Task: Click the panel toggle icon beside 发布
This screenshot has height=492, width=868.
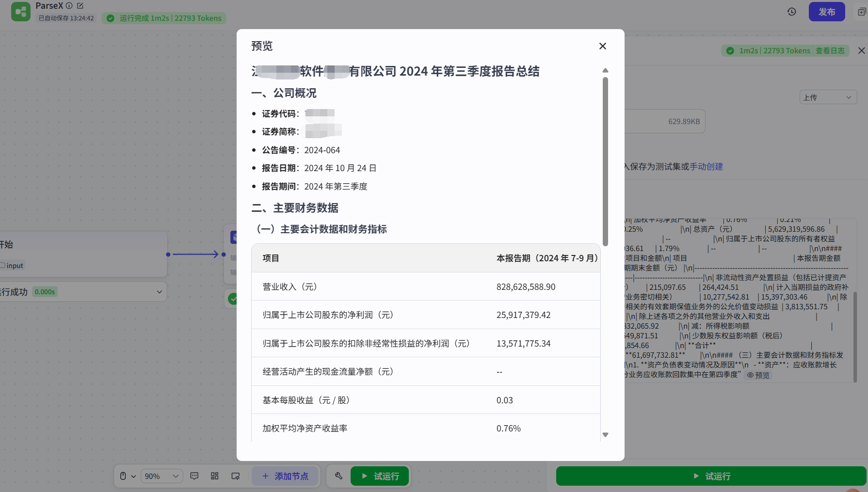Action: click(x=861, y=12)
